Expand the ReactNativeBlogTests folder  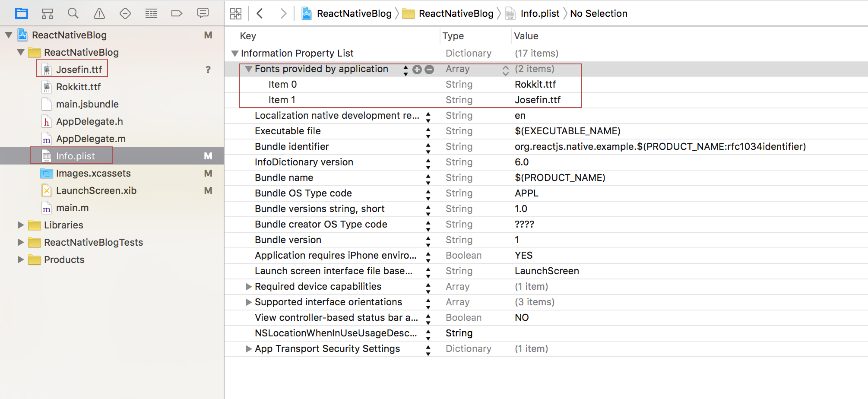point(20,242)
